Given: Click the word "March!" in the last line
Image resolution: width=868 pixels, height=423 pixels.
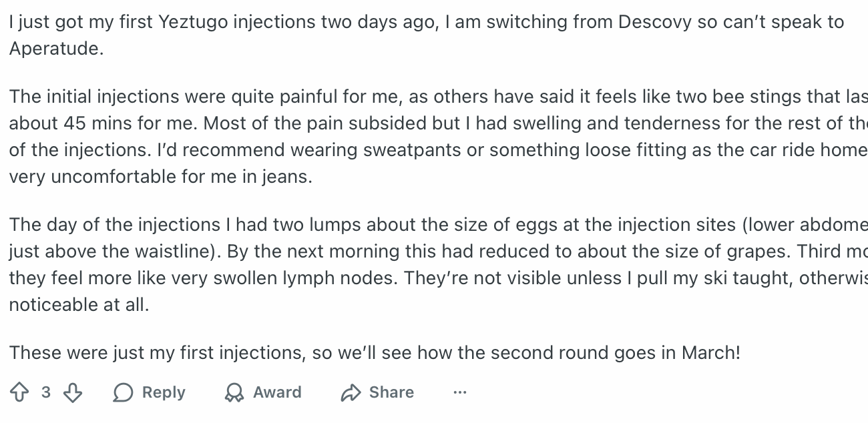Looking at the screenshot, I should pos(710,352).
